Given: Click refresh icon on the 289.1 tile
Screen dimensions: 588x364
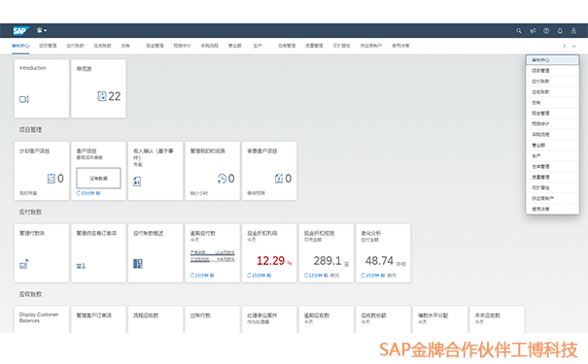Looking at the screenshot, I should (x=305, y=276).
